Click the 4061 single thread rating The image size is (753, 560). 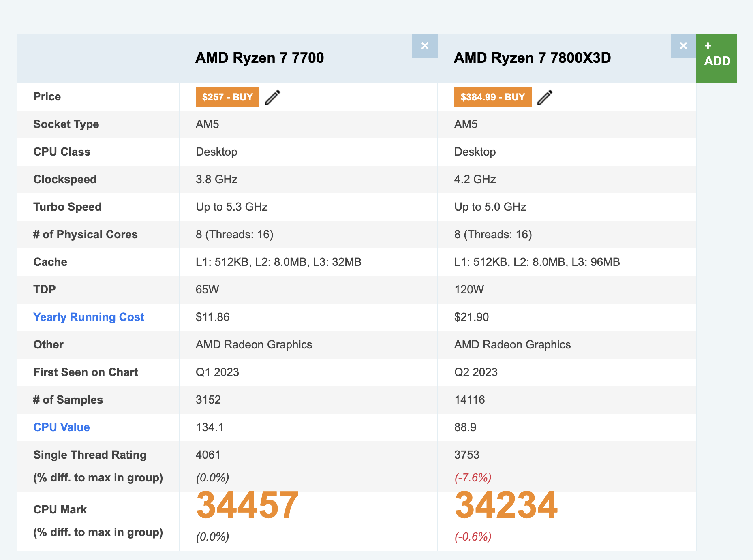[x=208, y=455]
